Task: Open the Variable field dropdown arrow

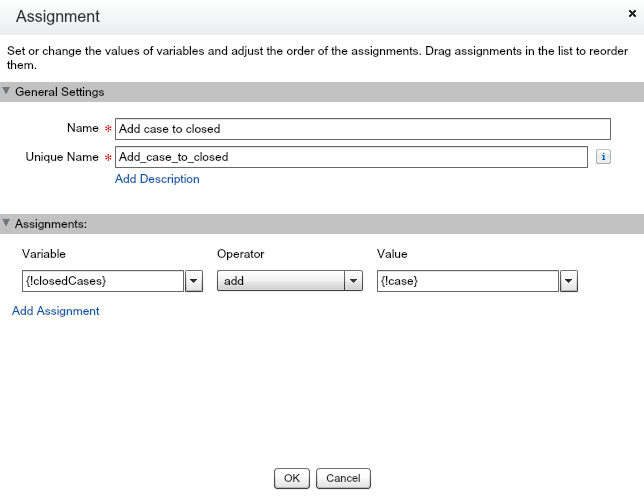Action: (194, 281)
